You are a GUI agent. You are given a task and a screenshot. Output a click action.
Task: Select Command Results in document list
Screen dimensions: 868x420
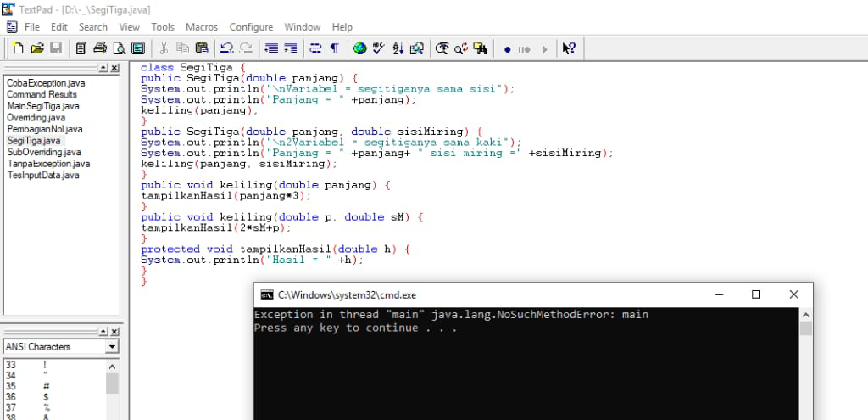click(x=42, y=95)
